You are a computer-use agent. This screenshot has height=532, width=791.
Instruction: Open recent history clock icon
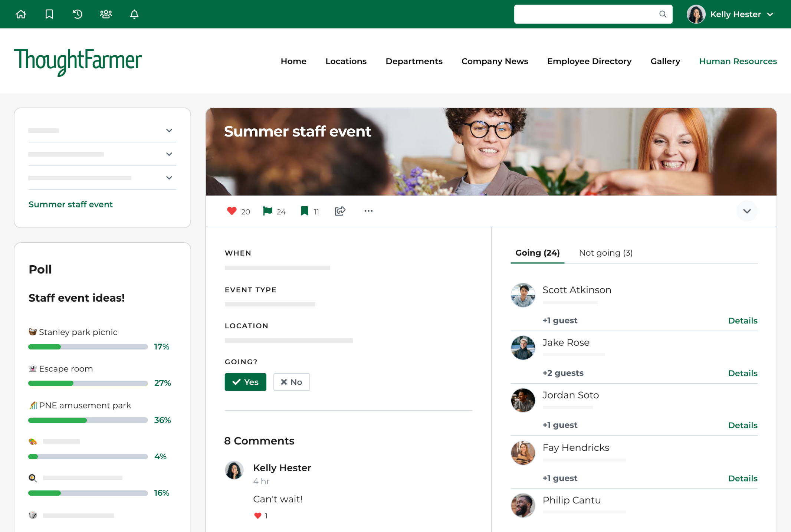click(x=78, y=14)
